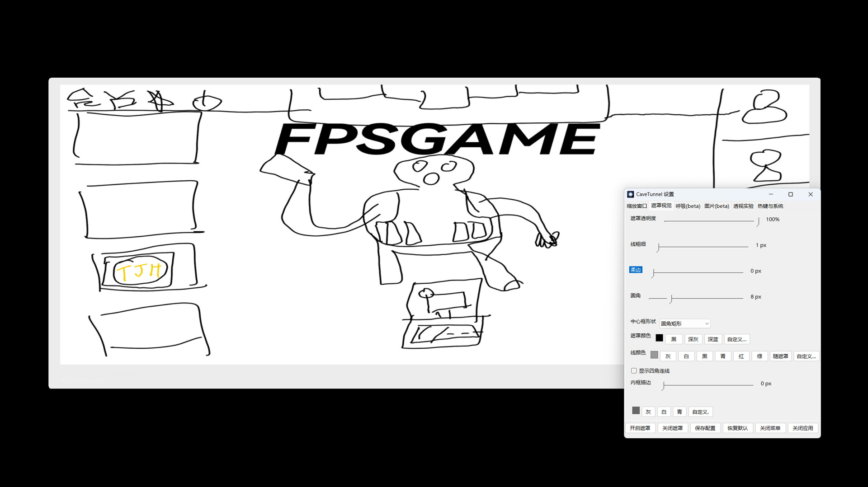Click the 关闭遮罩 button

673,428
